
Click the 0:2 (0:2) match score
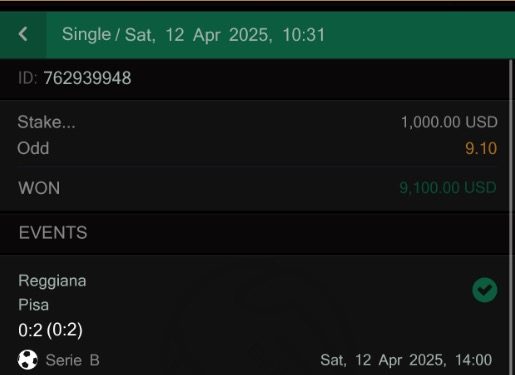pos(50,330)
